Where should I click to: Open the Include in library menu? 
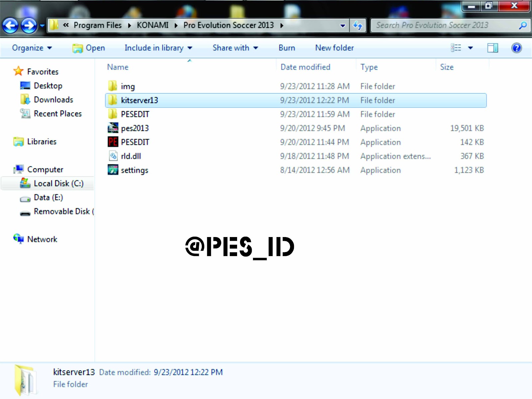(x=158, y=48)
